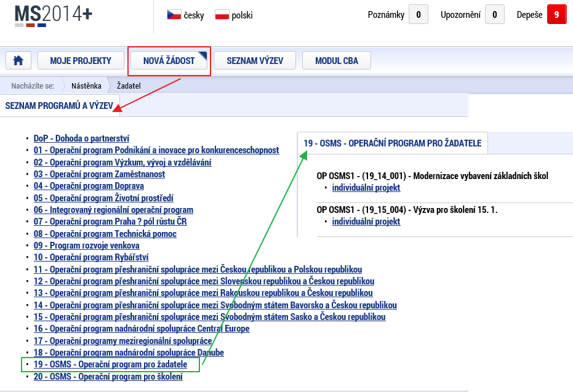
Task: Open the MODUL CBA menu
Action: click(x=337, y=61)
